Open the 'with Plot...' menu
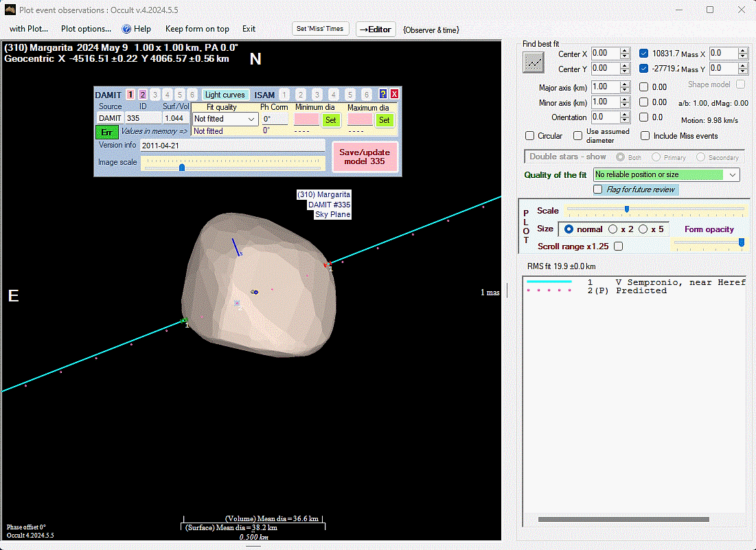 29,29
